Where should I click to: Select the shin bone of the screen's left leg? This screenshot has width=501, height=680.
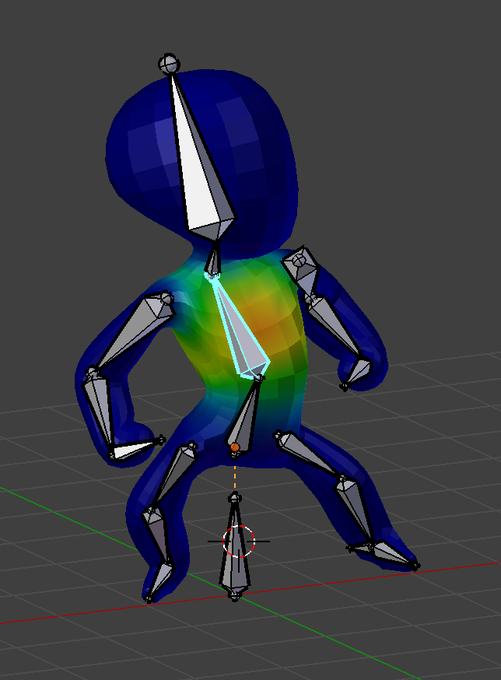pyautogui.click(x=156, y=538)
